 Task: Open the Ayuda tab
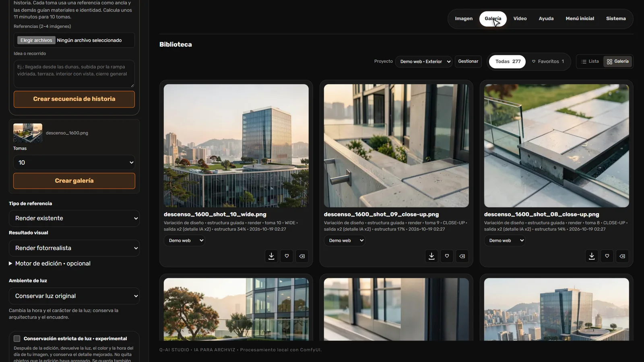pos(546,19)
